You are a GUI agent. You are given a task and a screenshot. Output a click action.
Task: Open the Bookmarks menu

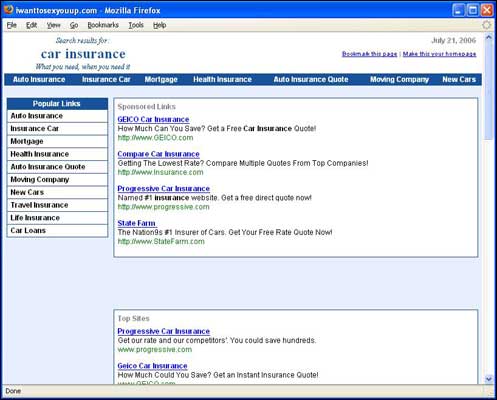pos(103,25)
